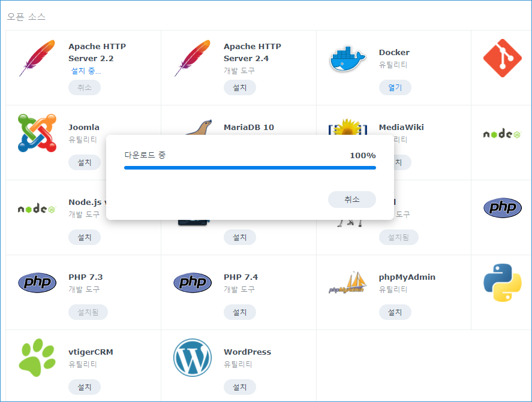Click the WordPress logo icon
532x402 pixels.
coord(193,358)
